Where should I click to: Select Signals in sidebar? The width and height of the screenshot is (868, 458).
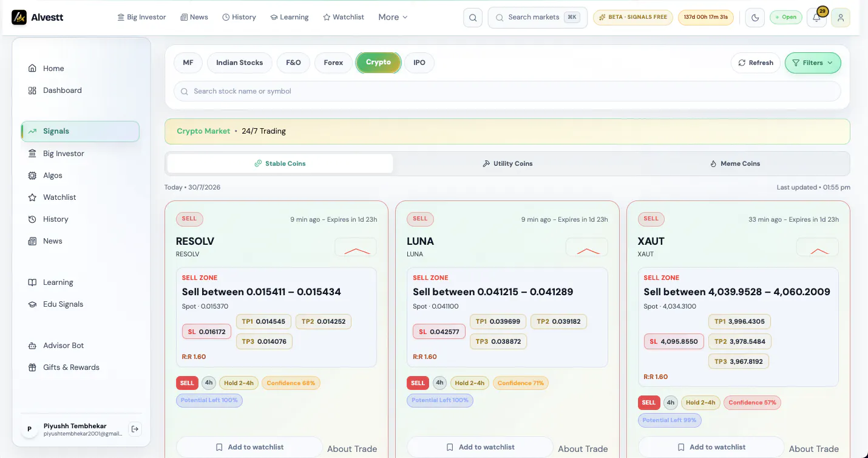pyautogui.click(x=80, y=131)
